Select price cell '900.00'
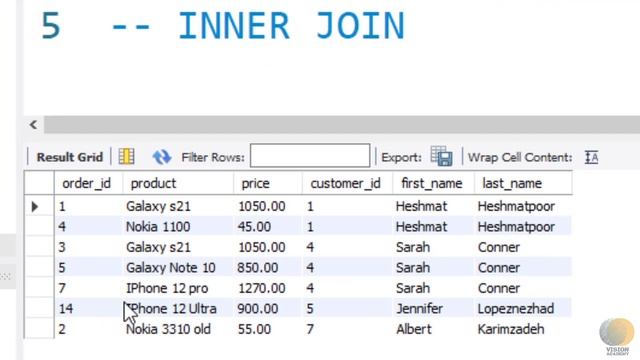The width and height of the screenshot is (640, 360). [x=258, y=309]
